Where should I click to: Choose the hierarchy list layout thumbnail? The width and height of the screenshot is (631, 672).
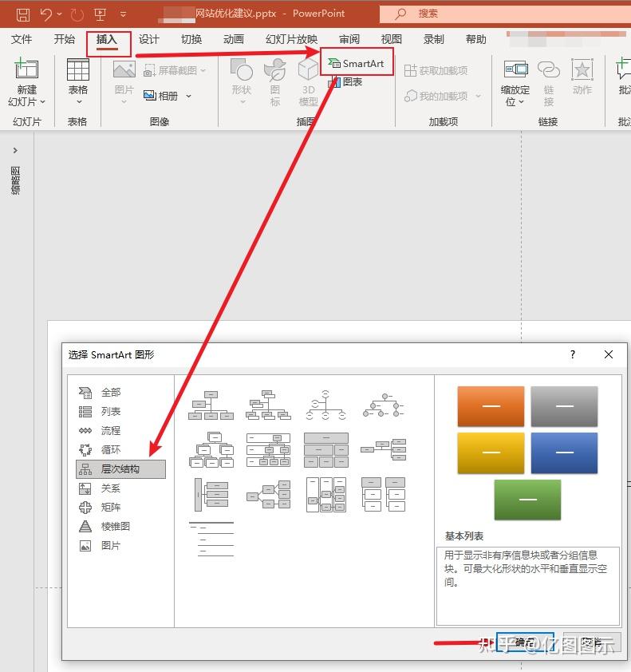coord(384,495)
